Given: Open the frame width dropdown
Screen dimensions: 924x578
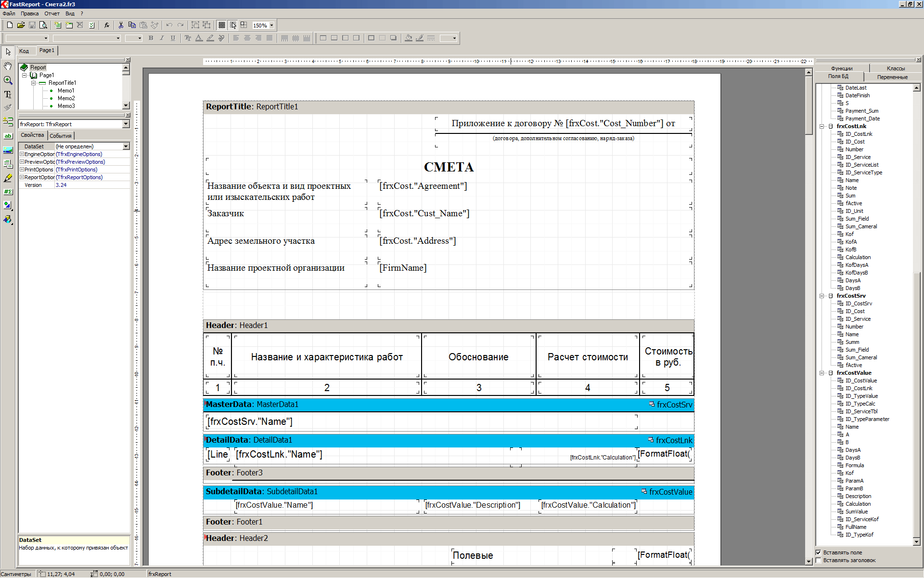Looking at the screenshot, I should (x=454, y=38).
